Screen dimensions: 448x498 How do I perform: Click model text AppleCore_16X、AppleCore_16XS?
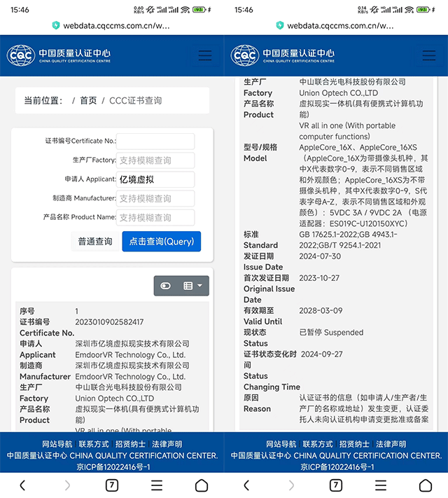tap(358, 147)
